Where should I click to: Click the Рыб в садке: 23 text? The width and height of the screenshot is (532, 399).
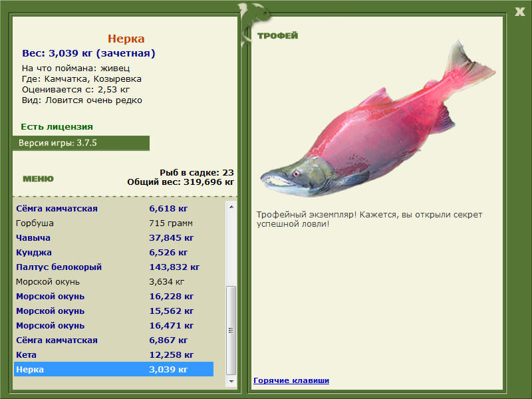[197, 173]
